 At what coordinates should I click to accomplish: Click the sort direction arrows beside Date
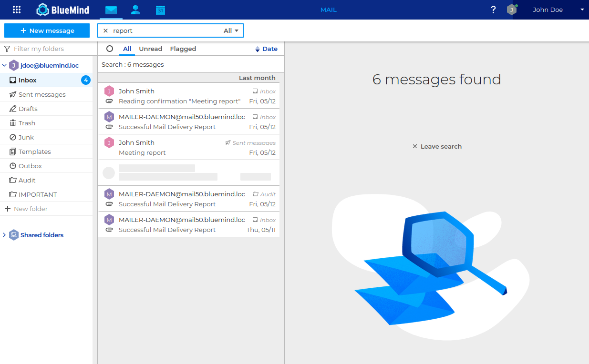click(258, 49)
